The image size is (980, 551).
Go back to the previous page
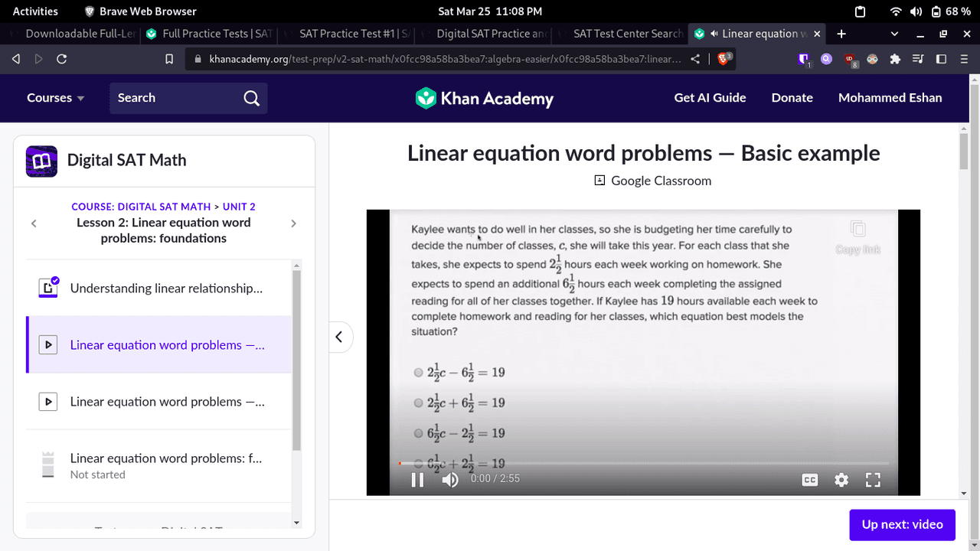[16, 59]
